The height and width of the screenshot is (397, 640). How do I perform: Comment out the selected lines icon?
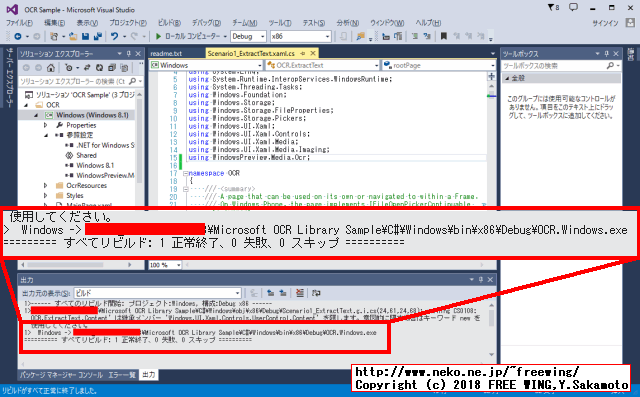[415, 36]
